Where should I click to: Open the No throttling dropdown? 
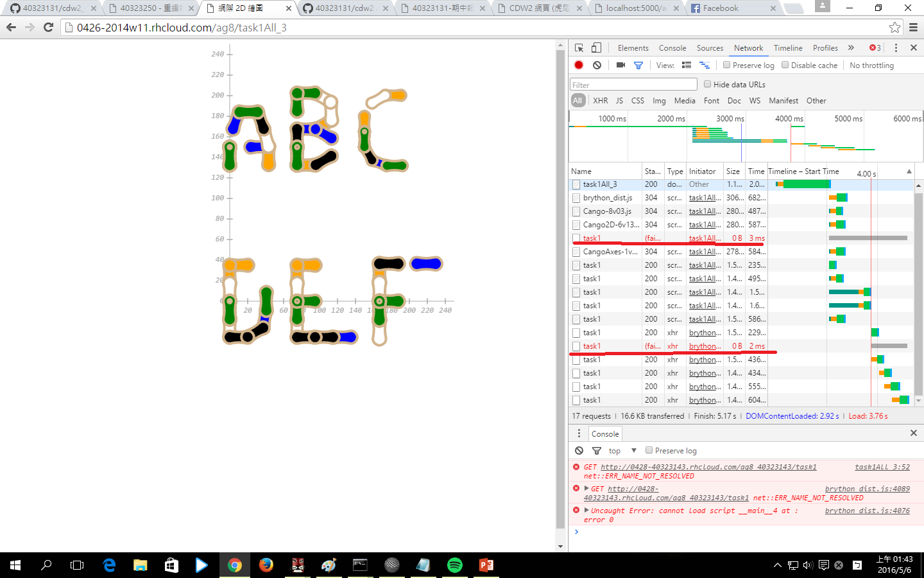(x=871, y=66)
